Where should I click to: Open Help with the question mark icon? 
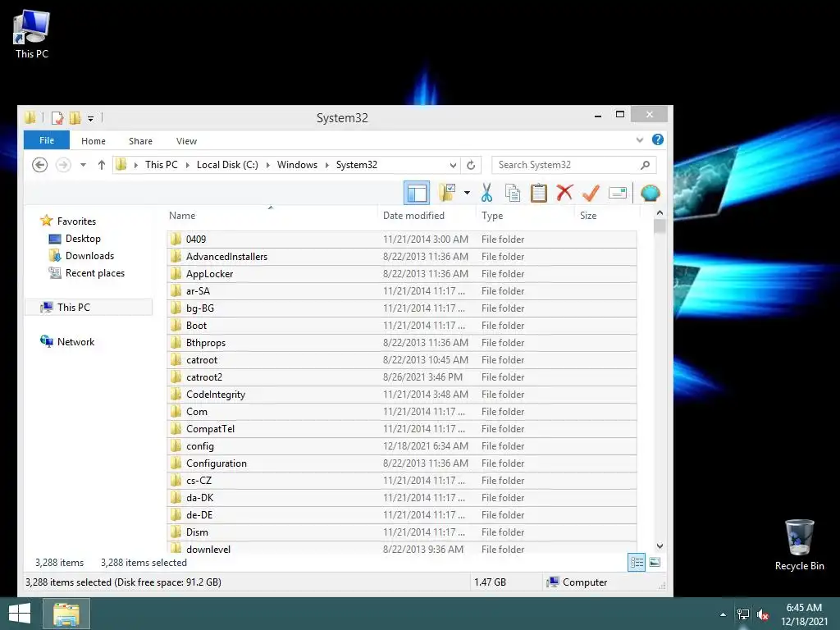658,139
